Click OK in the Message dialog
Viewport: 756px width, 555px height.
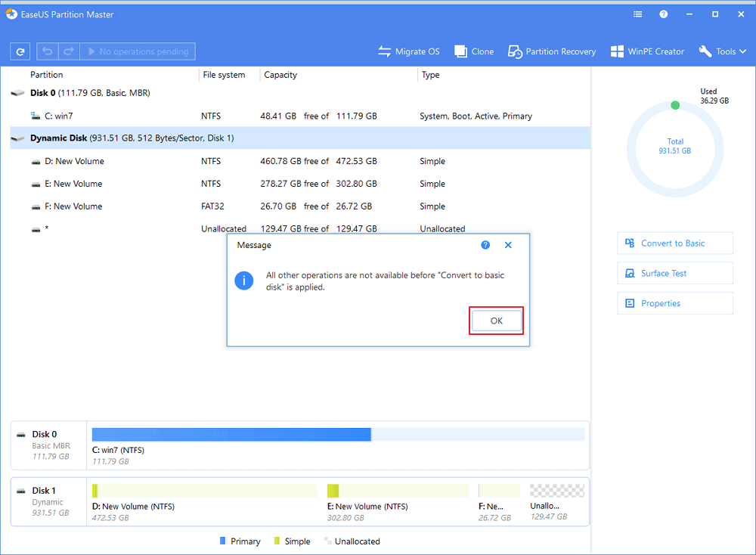pos(496,321)
